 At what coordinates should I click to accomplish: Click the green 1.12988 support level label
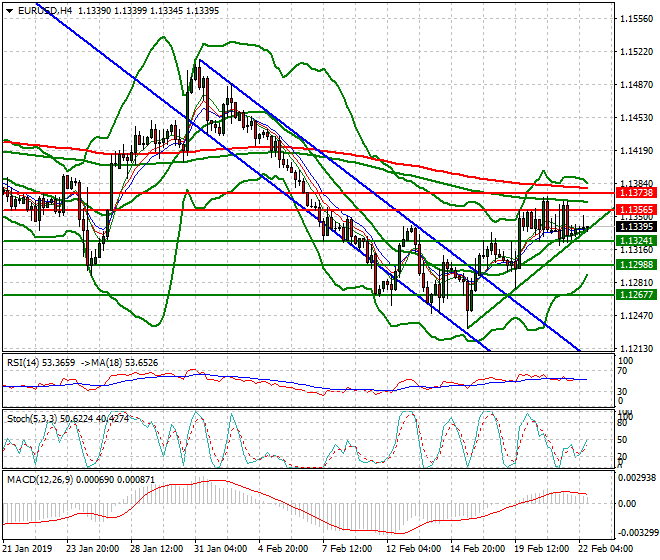click(x=636, y=265)
